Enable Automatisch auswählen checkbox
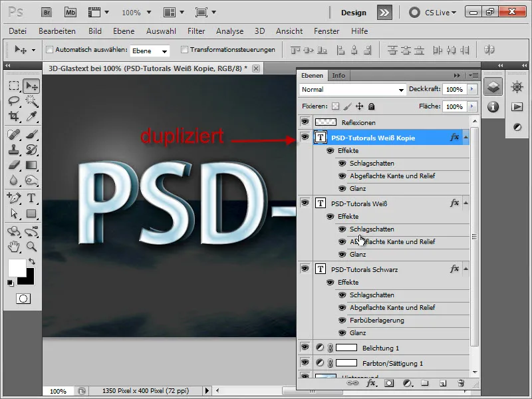 [49, 49]
